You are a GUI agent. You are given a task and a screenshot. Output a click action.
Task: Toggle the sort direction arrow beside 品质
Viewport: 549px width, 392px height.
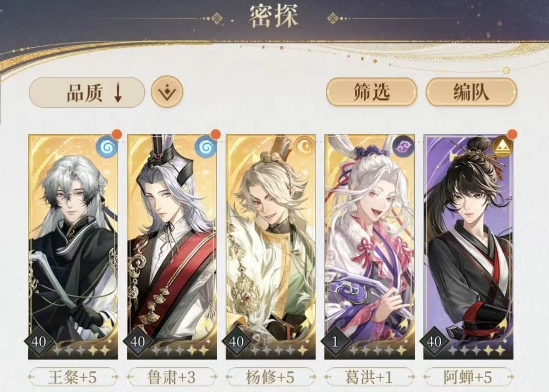(118, 92)
